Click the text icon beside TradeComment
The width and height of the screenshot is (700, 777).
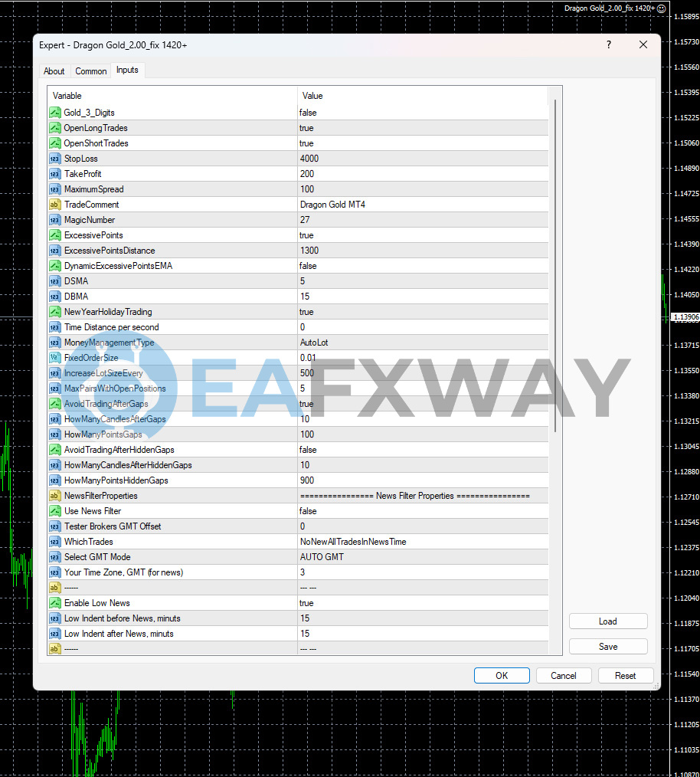[x=54, y=205]
